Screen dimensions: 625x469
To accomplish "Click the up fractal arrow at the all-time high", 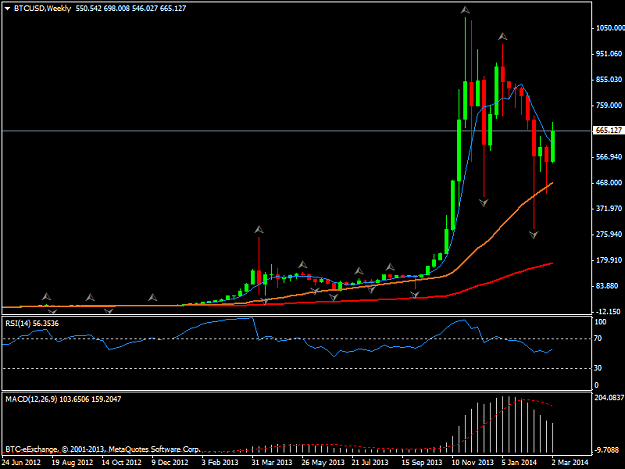I will click(x=465, y=10).
